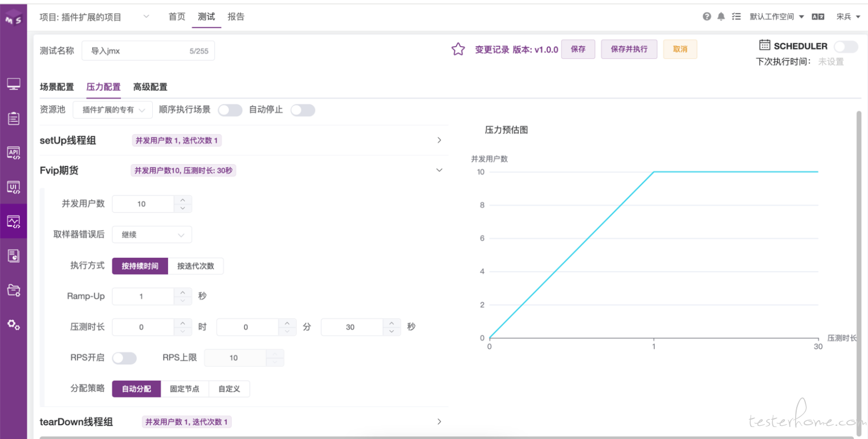
Task: Click the 压力预估图 chart title
Action: [x=506, y=130]
